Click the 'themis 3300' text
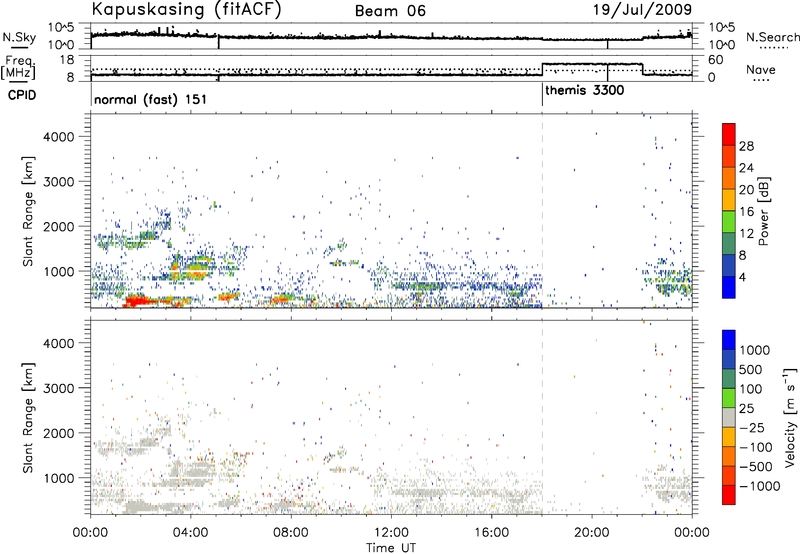The width and height of the screenshot is (800, 554). [584, 91]
